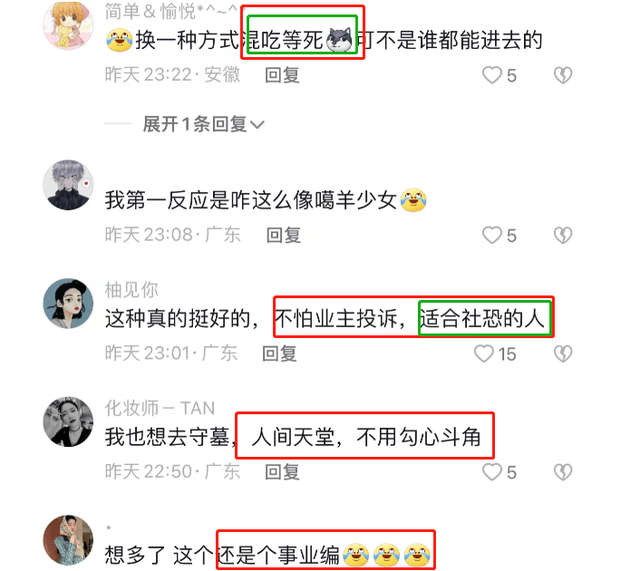This screenshot has width=640, height=571.
Task: Dislike 柚见你's comment using the broken heart
Action: tap(563, 354)
